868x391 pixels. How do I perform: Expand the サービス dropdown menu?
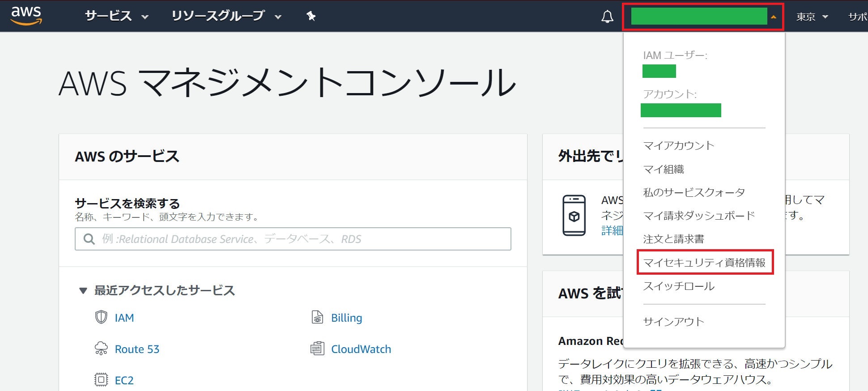(116, 17)
